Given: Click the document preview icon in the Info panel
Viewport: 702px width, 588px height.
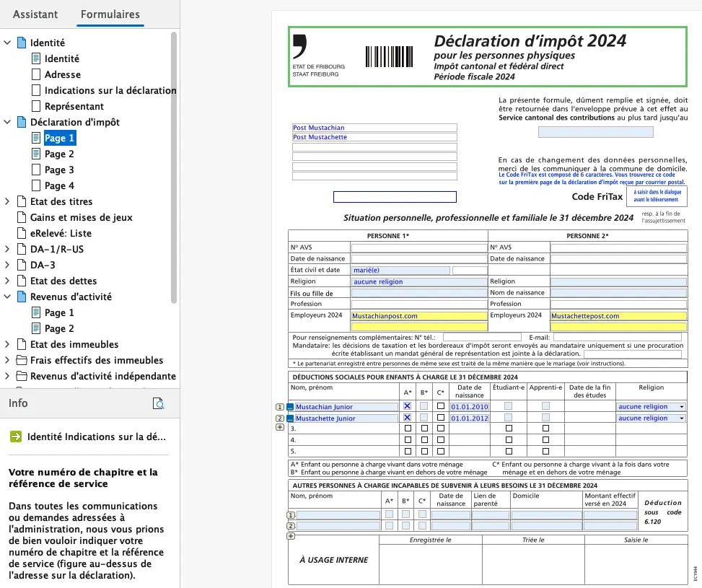Looking at the screenshot, I should pos(158,404).
